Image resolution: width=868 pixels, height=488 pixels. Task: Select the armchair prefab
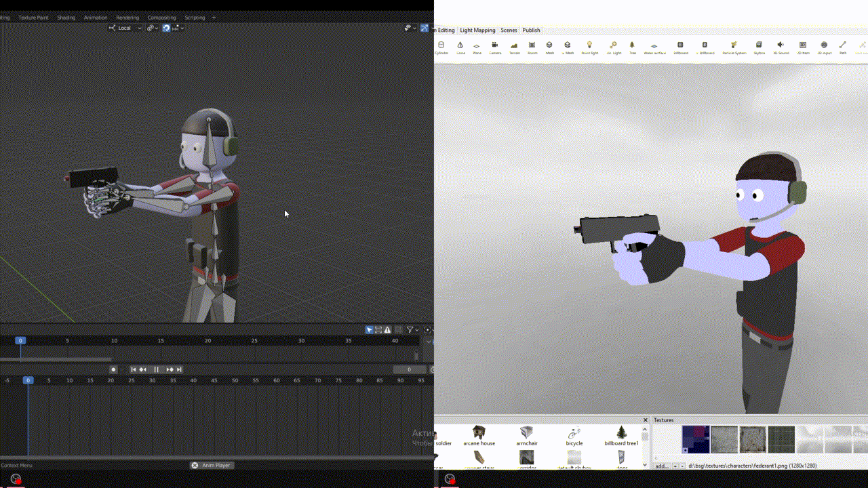pos(527,436)
